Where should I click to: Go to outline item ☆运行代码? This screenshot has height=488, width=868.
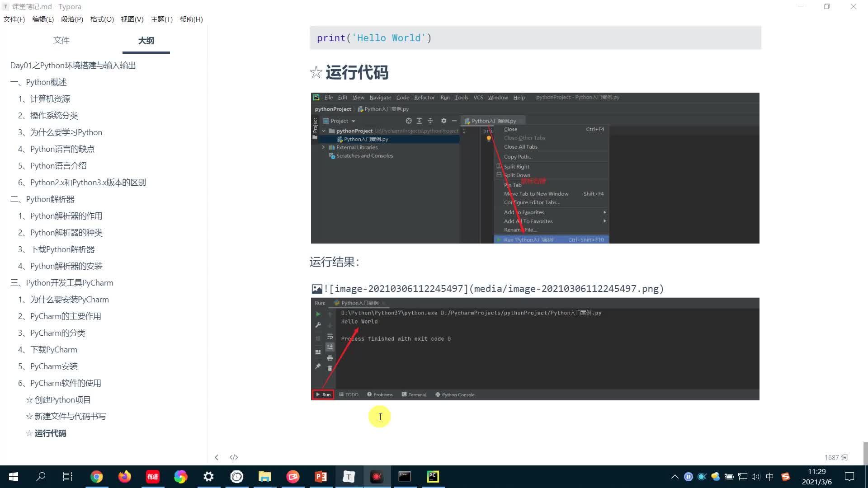point(46,433)
